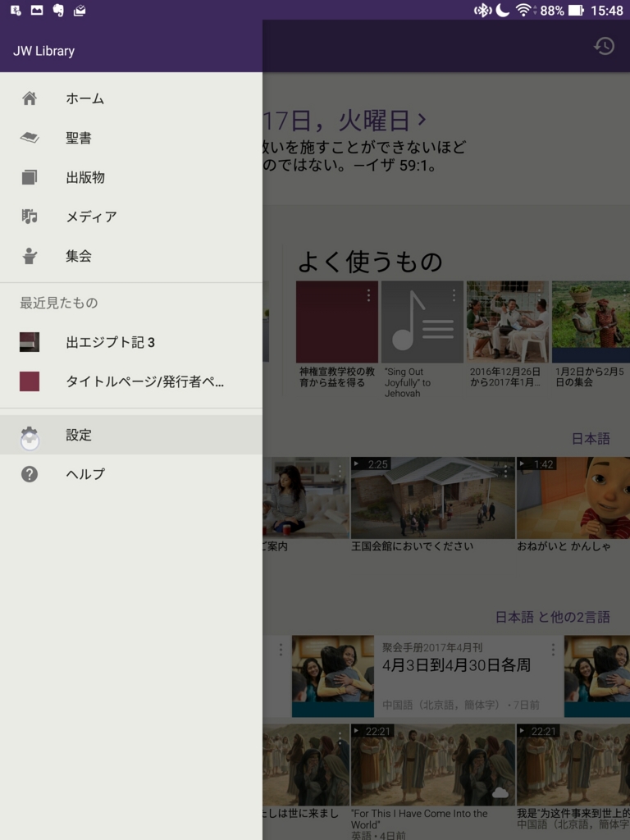The image size is (630, 840).
Task: Play おねがいと かんしゃ video
Action: 573,498
